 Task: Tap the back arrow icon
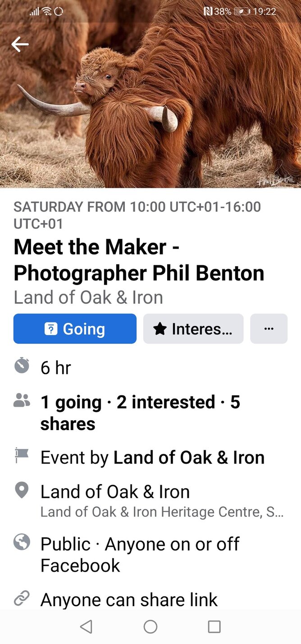[20, 44]
